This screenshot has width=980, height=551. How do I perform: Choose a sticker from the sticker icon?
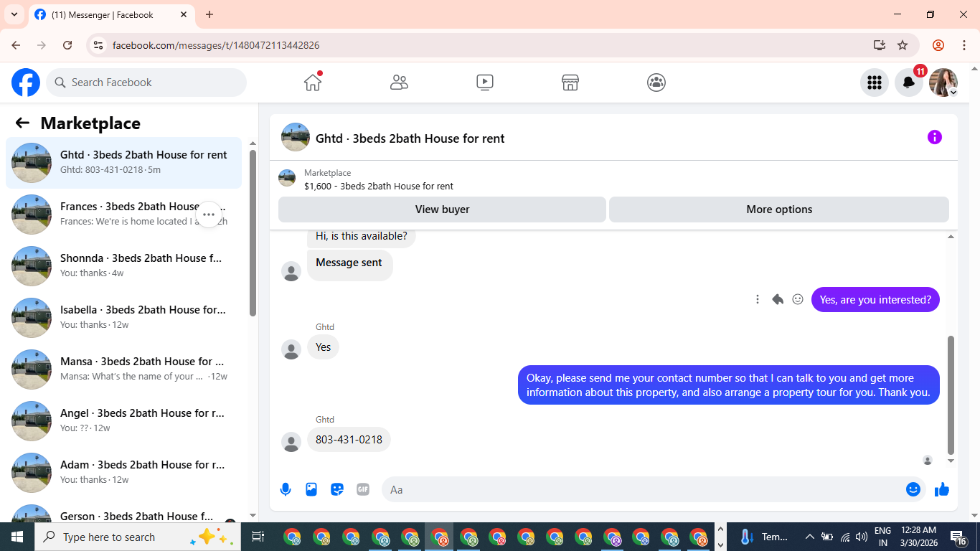337,489
